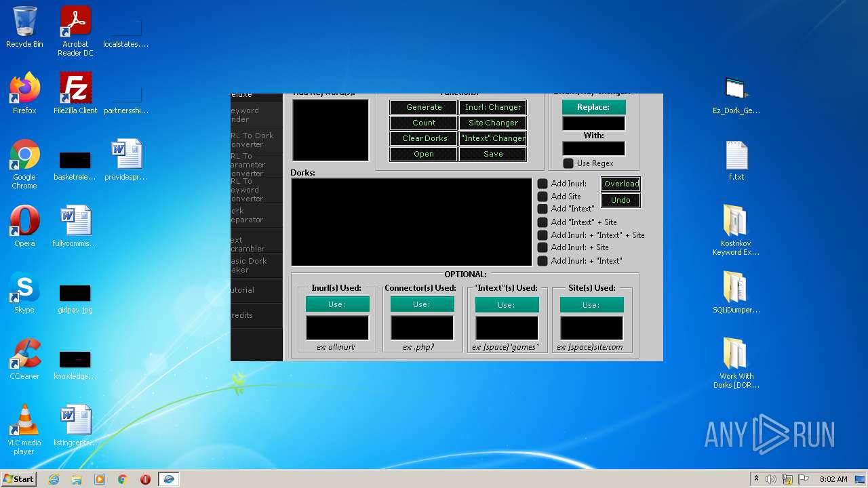This screenshot has width=868, height=488.
Task: Click the "Intext" Changer button
Action: coord(493,138)
